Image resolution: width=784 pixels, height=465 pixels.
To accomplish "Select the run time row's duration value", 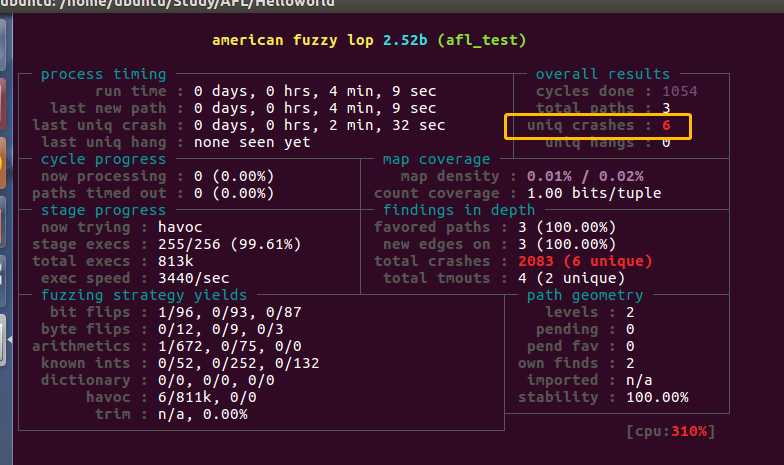I will click(x=315, y=91).
